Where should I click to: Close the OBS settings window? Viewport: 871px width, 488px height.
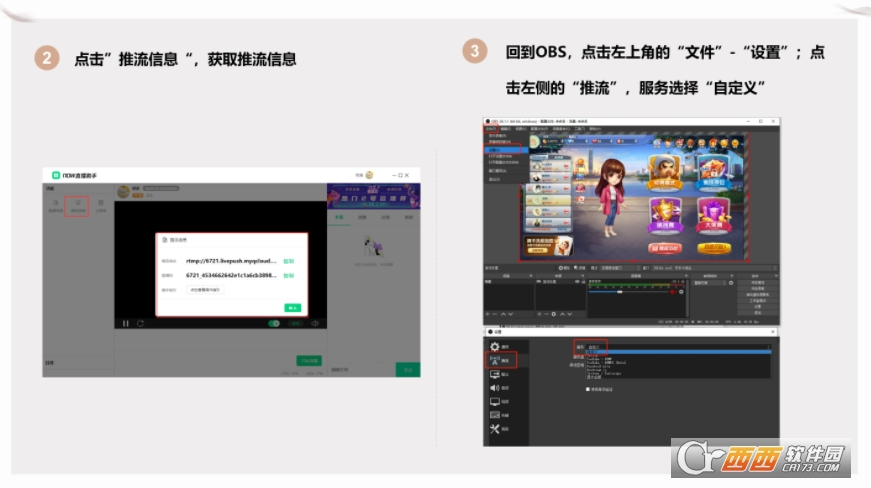pyautogui.click(x=773, y=331)
